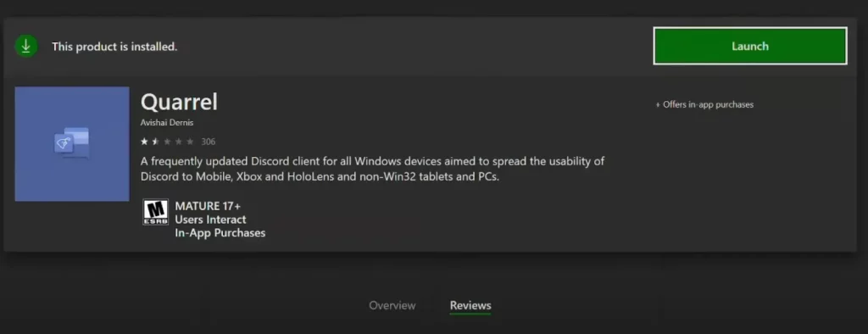
Task: Select the Quarrel title heading
Action: 179,102
